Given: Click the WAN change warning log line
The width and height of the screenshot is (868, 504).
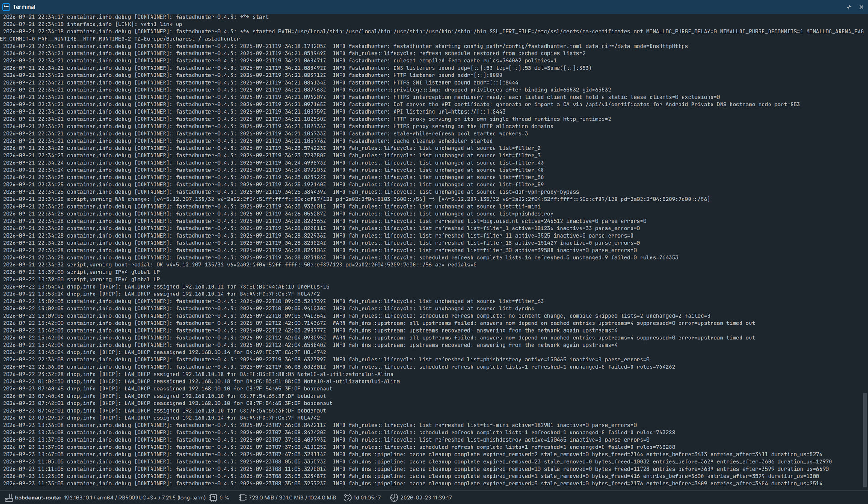Looking at the screenshot, I should click(x=356, y=199).
